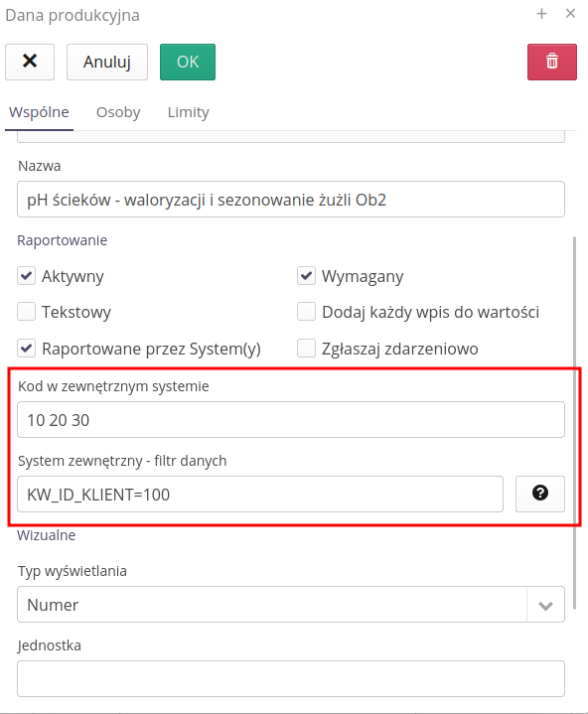The width and height of the screenshot is (588, 714).
Task: Select the Wspólne tab
Action: pos(39,112)
